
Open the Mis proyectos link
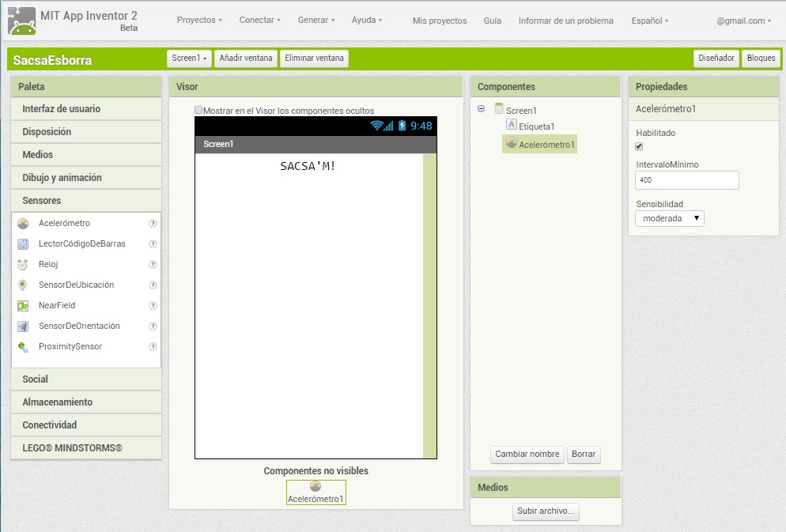[x=440, y=21]
